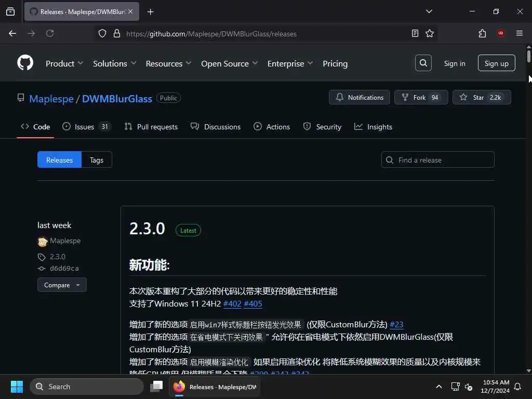Viewport: 532px width, 399px height.
Task: Reload the current page
Action: (50, 33)
